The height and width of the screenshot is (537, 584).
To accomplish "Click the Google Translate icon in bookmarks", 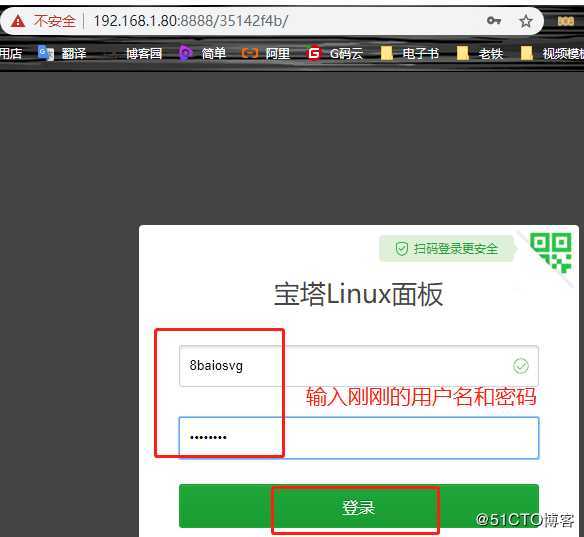I will (x=46, y=53).
